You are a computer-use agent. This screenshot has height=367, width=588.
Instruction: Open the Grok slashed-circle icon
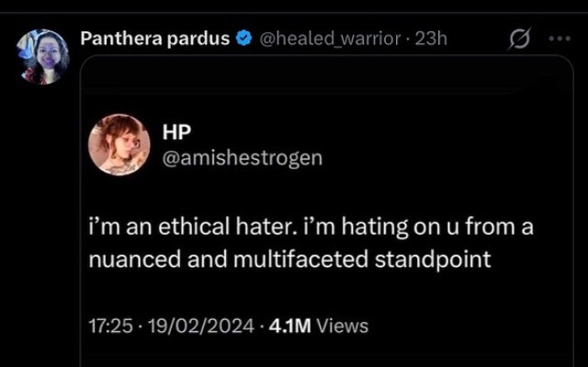coord(520,39)
